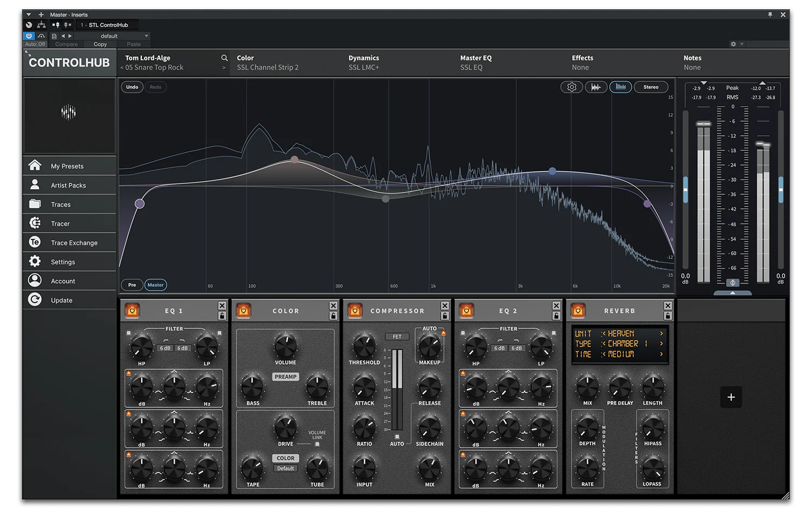Open the routing editor icon in header

pyautogui.click(x=41, y=25)
